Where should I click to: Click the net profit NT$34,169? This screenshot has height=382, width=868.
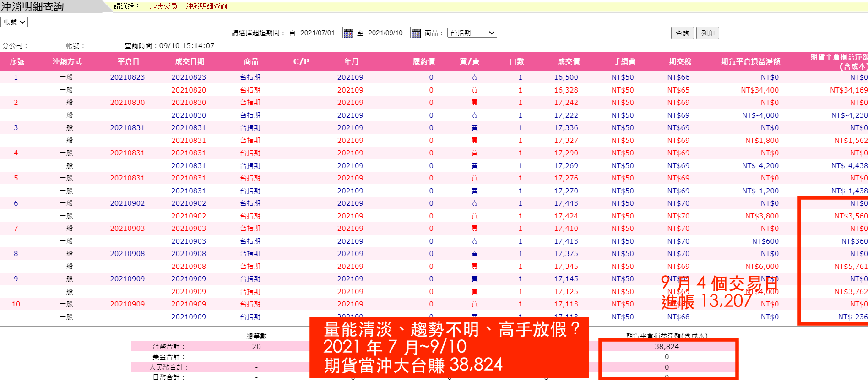(849, 90)
